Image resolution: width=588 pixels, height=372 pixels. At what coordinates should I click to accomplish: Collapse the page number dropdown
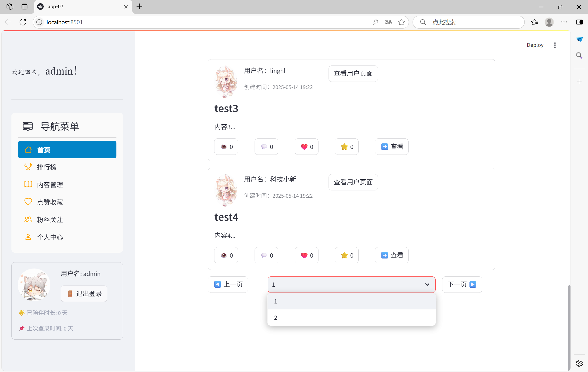427,284
